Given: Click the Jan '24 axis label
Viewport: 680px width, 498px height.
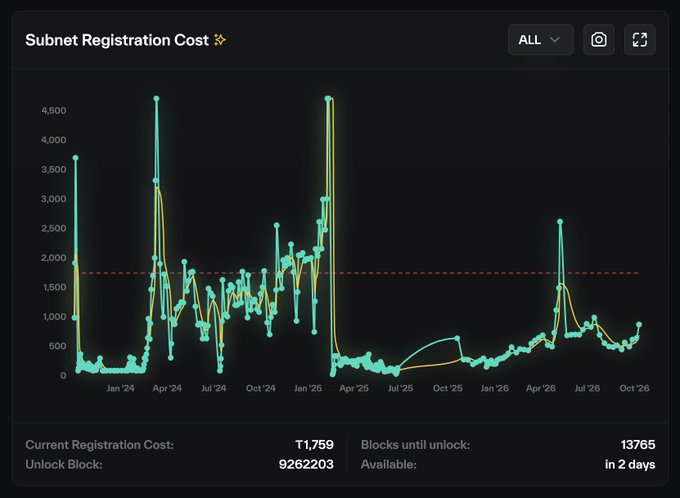Looking at the screenshot, I should pyautogui.click(x=121, y=388).
